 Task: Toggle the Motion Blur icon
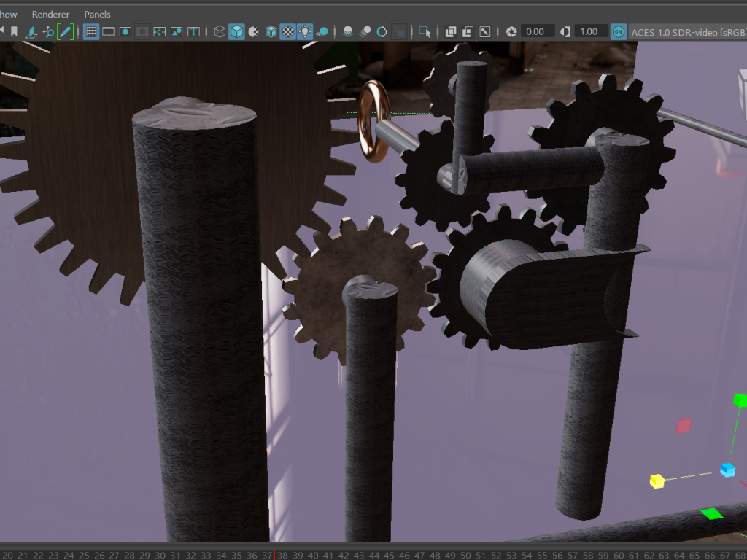coord(365,32)
